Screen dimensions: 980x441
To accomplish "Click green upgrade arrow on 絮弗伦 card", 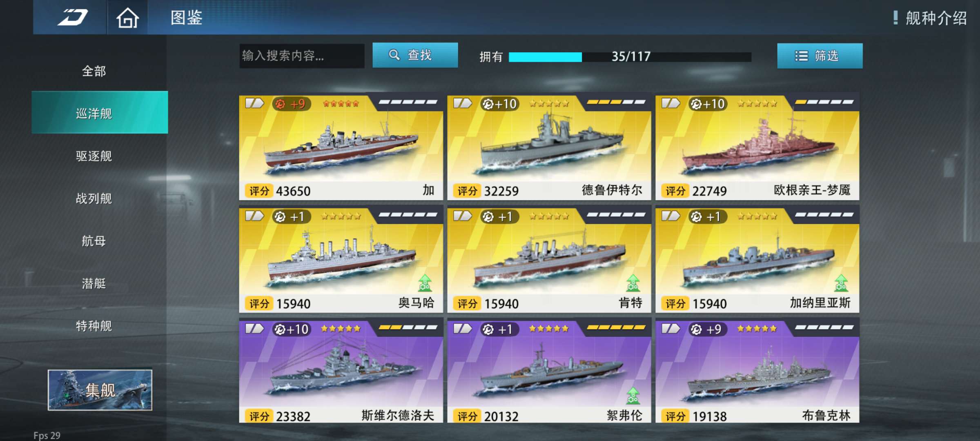I will (x=633, y=395).
